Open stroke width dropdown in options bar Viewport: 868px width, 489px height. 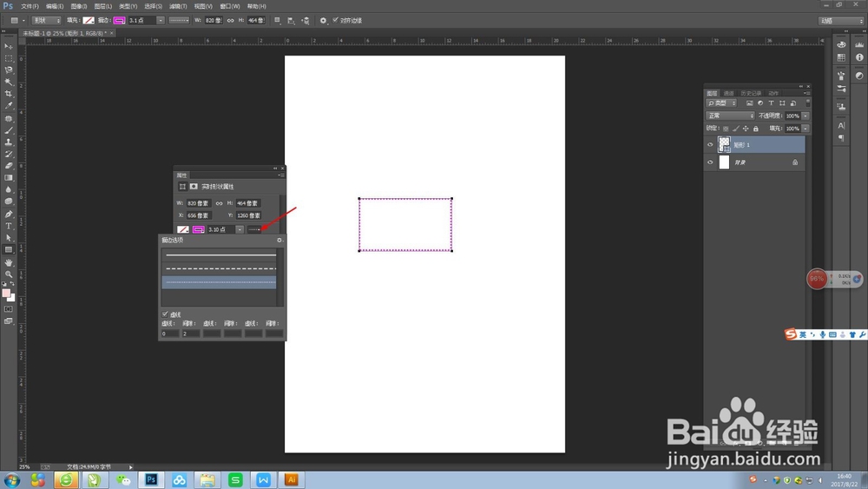coord(161,21)
